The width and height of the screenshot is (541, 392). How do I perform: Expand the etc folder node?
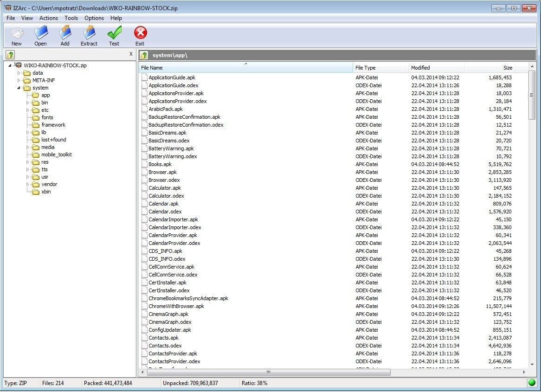pyautogui.click(x=27, y=110)
